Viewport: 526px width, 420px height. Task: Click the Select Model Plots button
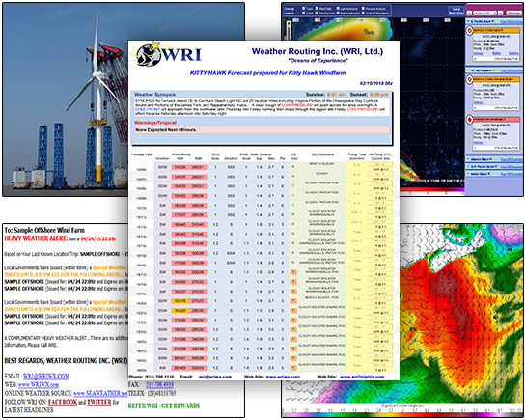pyautogui.click(x=457, y=11)
